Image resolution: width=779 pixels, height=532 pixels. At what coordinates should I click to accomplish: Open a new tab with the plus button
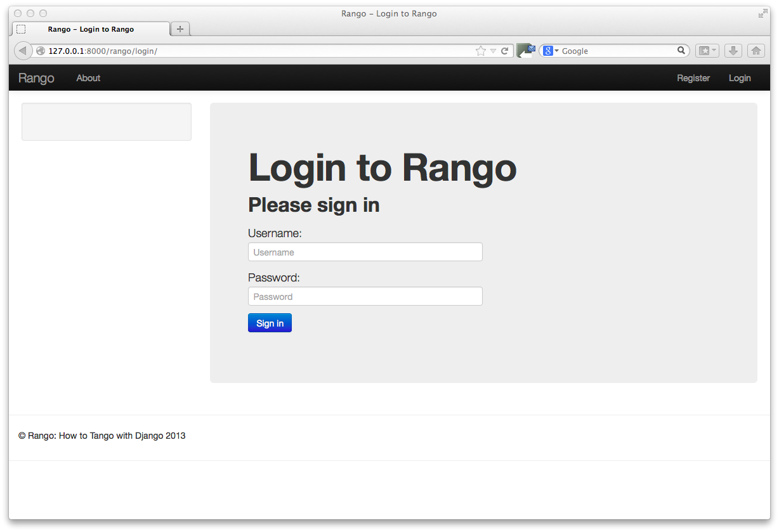click(180, 29)
